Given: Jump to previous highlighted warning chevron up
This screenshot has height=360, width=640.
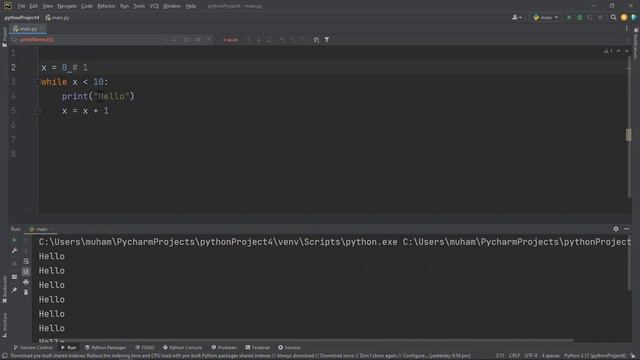Looking at the screenshot, I should (x=618, y=51).
